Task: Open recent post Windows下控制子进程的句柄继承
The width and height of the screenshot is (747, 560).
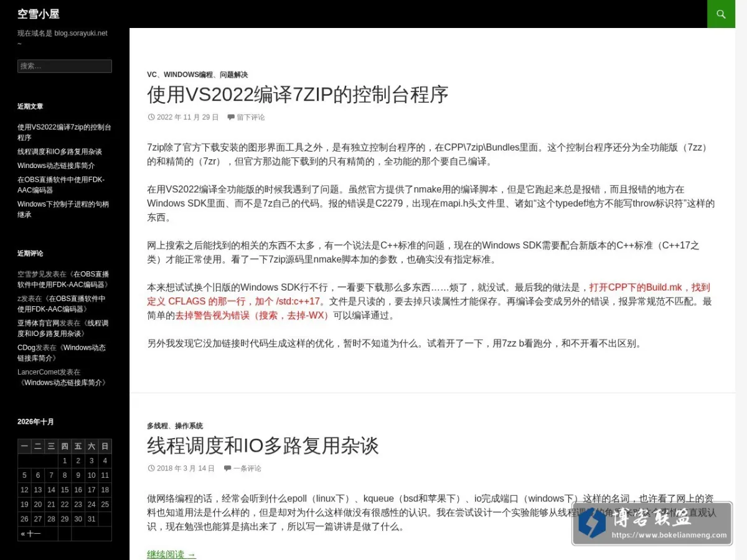Action: 63,209
